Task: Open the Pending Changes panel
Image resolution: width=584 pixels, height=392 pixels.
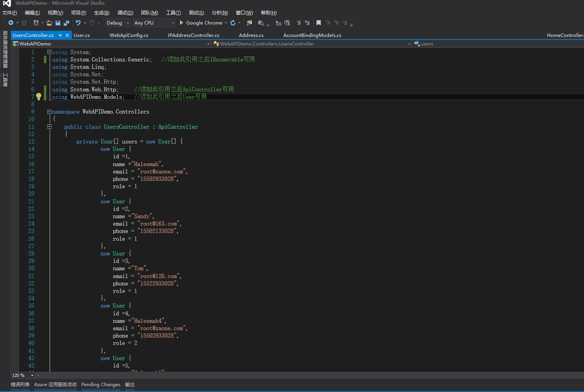Action: coord(101,385)
